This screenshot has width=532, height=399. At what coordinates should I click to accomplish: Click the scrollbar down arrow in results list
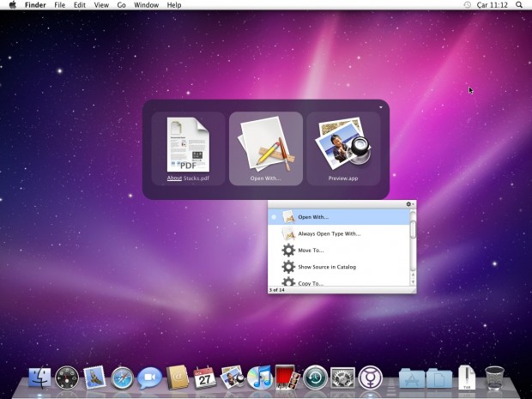coord(413,282)
